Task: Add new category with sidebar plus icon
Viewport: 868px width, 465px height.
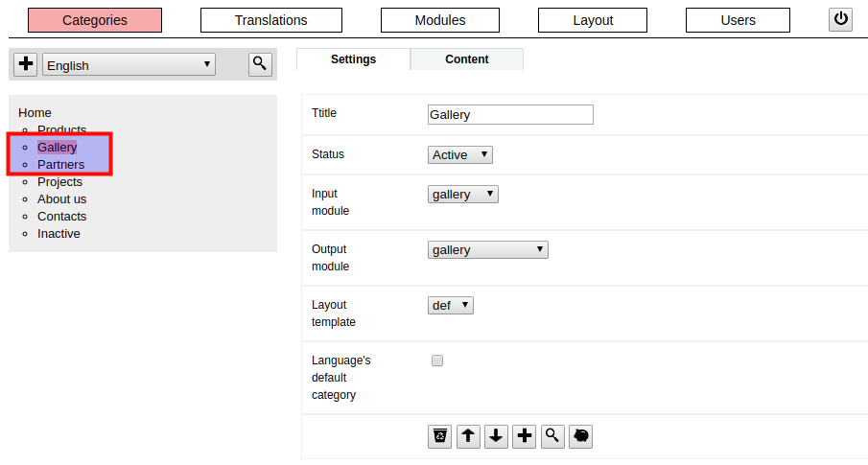Action: 26,64
